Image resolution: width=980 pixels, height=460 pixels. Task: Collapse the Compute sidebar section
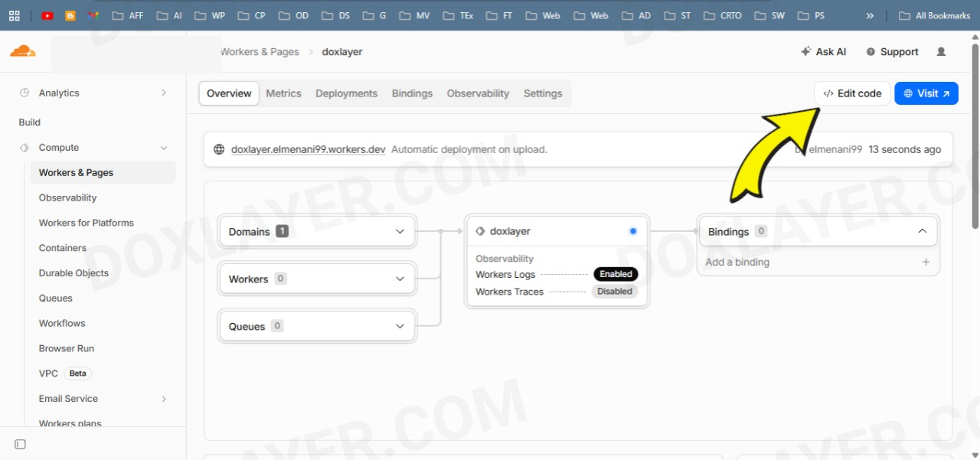click(x=93, y=148)
